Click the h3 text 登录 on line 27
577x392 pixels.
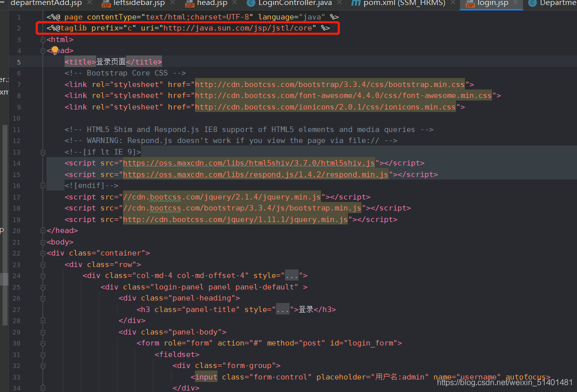coord(306,309)
